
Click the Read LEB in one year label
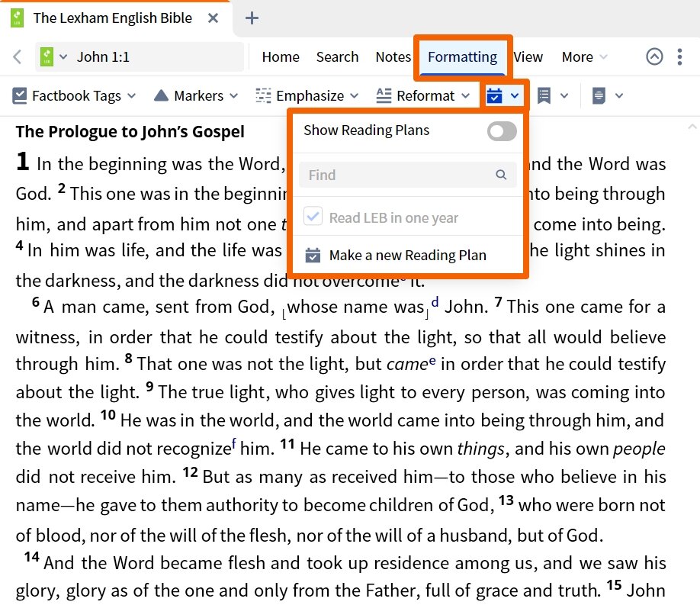point(393,217)
